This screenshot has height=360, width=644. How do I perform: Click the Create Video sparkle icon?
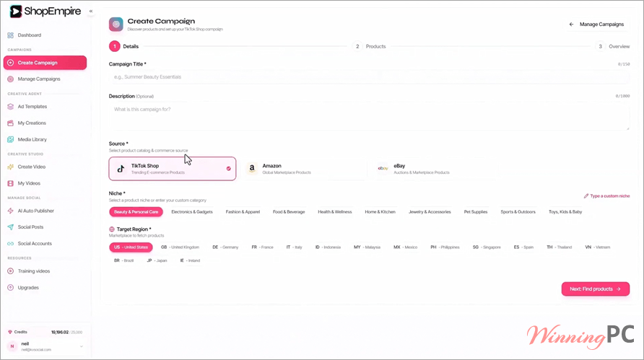pos(11,167)
